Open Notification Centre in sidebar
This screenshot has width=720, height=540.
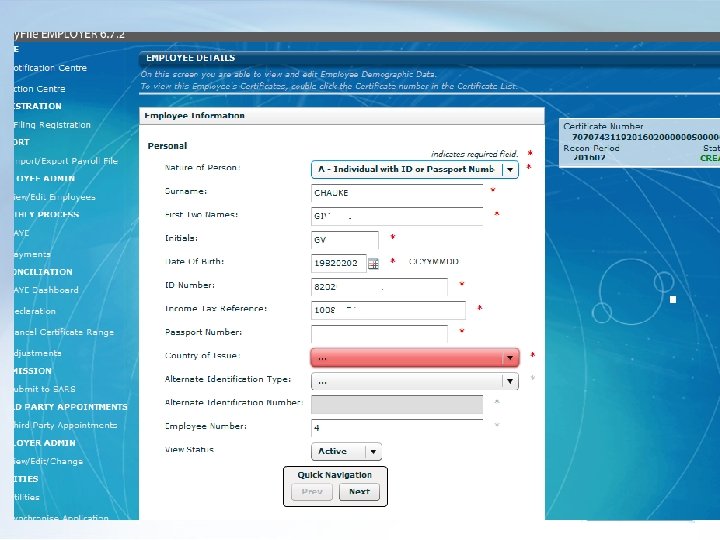pos(50,68)
